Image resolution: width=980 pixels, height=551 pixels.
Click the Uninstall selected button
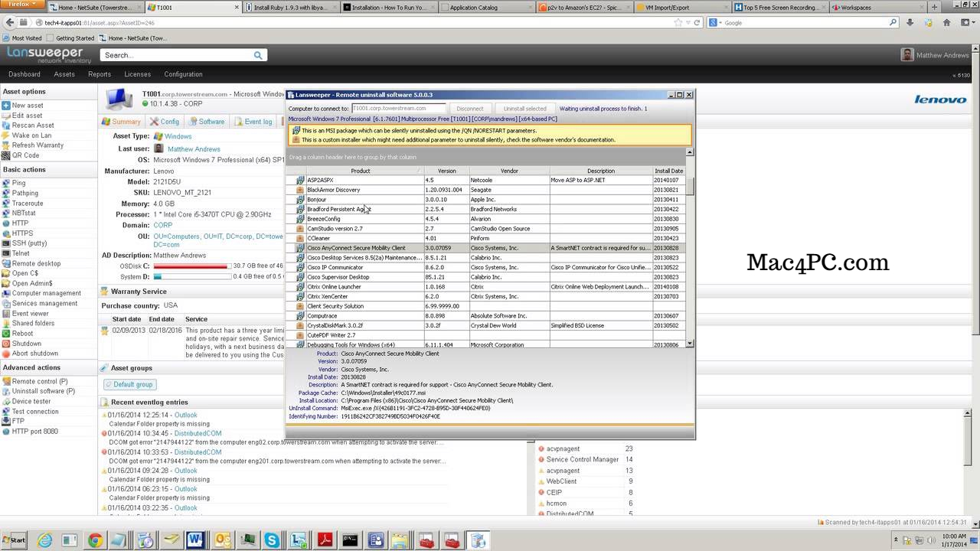click(525, 109)
